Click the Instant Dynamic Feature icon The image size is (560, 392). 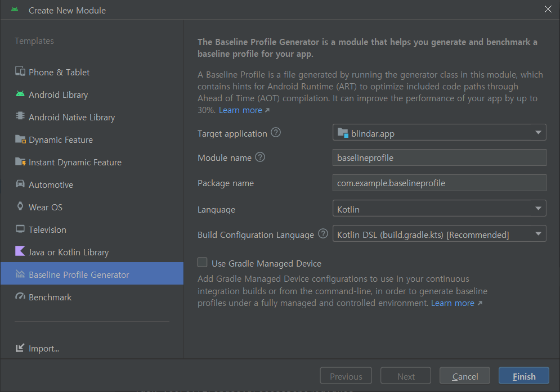[20, 162]
